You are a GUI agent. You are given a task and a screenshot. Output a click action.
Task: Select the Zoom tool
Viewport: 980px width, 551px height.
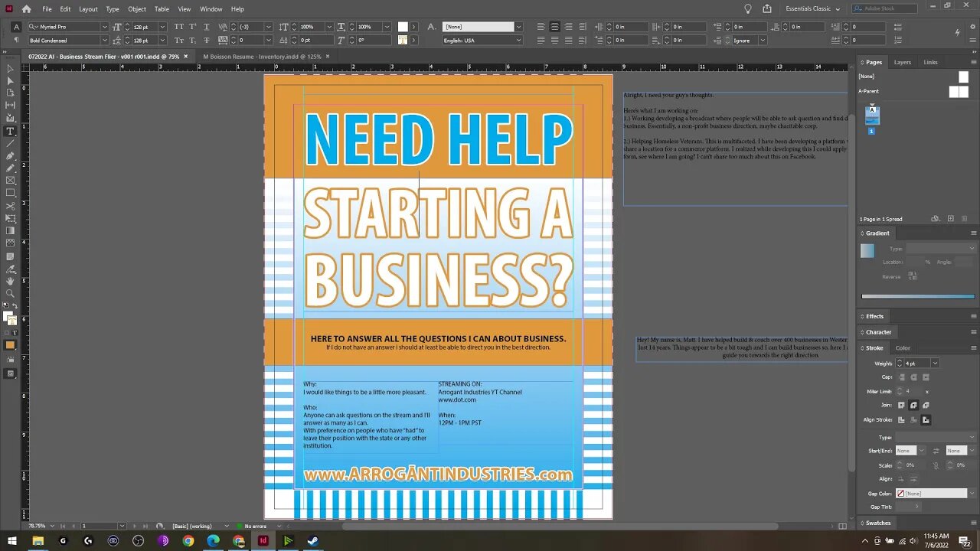[10, 293]
